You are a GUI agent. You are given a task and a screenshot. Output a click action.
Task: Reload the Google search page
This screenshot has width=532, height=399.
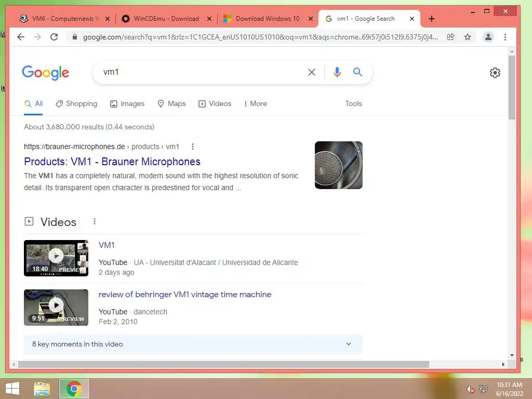(54, 37)
